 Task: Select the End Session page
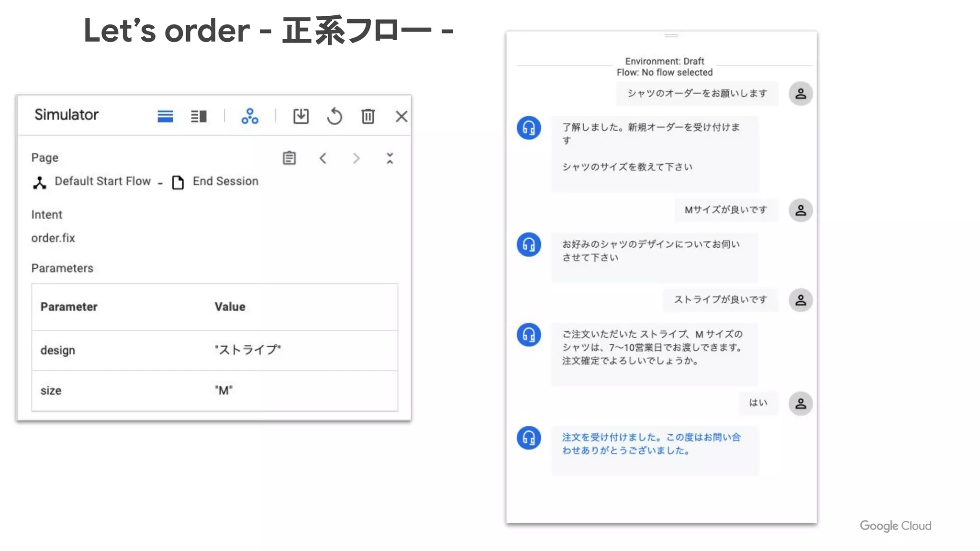pos(225,181)
